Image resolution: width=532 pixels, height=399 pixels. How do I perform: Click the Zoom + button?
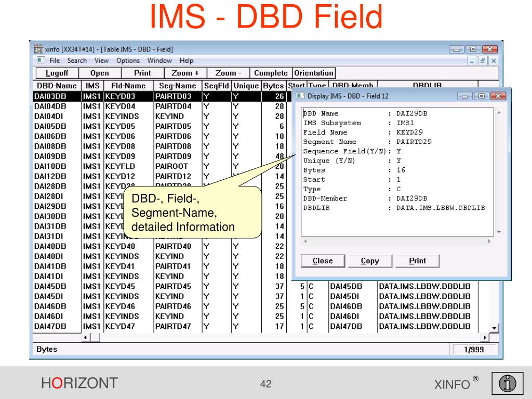pyautogui.click(x=185, y=73)
